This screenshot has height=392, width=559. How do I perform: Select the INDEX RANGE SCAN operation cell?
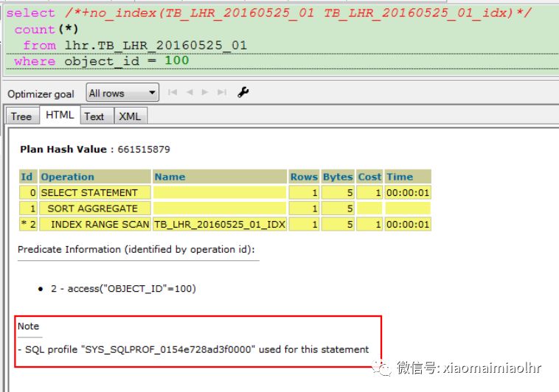click(95, 224)
